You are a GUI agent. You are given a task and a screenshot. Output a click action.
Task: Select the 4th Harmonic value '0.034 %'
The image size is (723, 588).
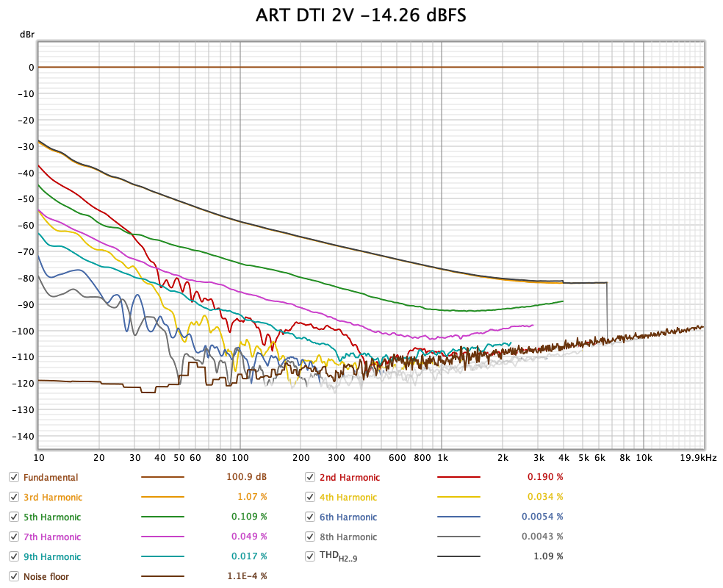[545, 496]
